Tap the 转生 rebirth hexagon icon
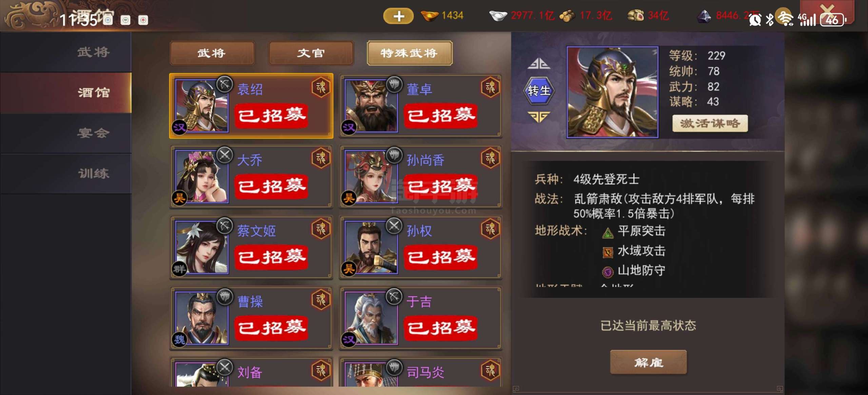Image resolution: width=868 pixels, height=395 pixels. (539, 90)
